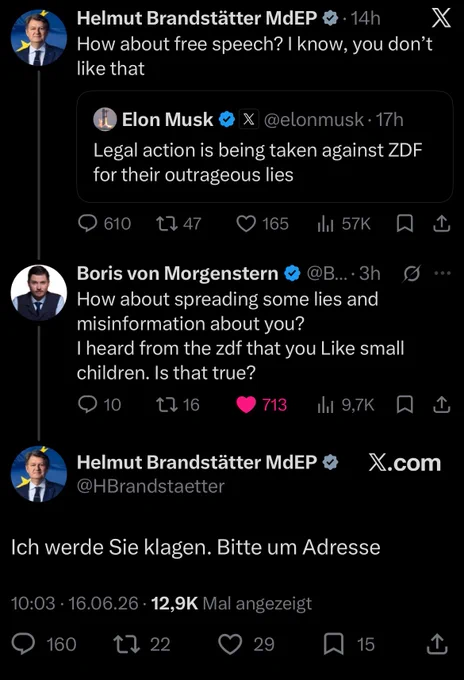464x680 pixels.
Task: Open Elon Musk's quoted tweet about ZDF
Action: tap(265, 147)
